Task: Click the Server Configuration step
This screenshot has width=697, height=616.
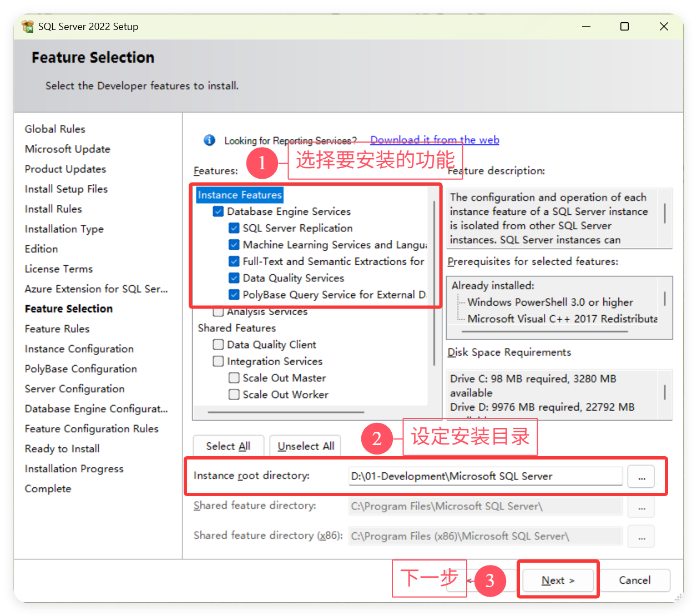Action: [74, 388]
